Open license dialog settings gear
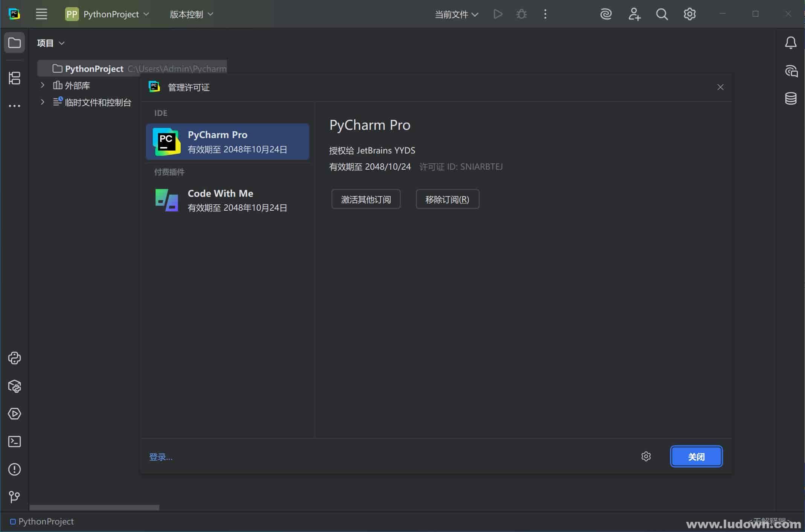 tap(646, 456)
